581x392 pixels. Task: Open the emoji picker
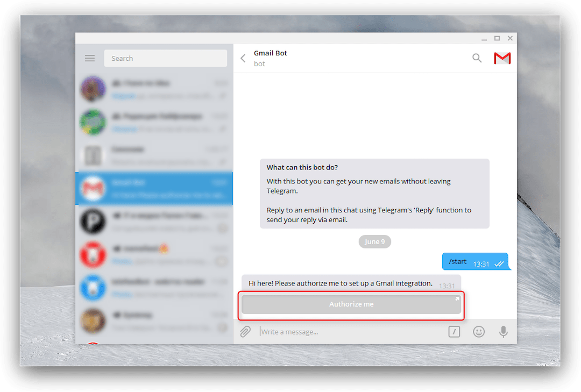pos(479,332)
